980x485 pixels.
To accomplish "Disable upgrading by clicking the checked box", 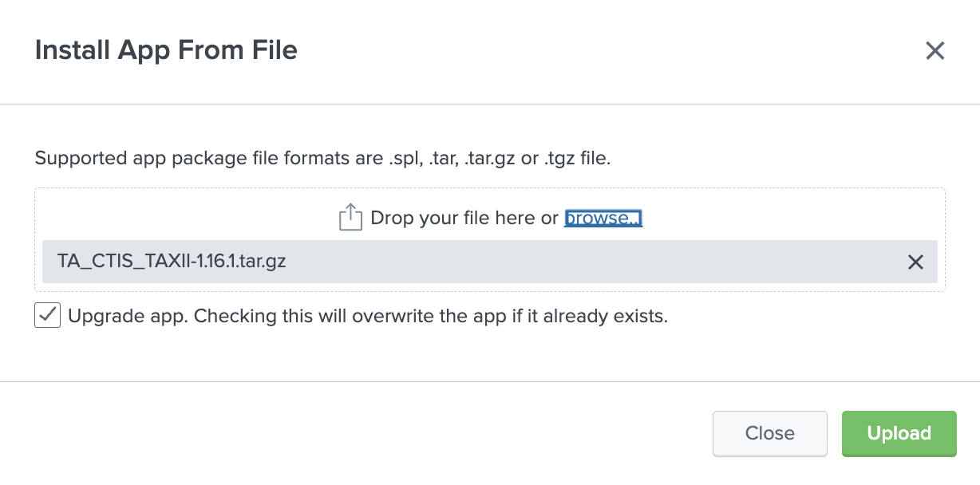I will pos(47,315).
